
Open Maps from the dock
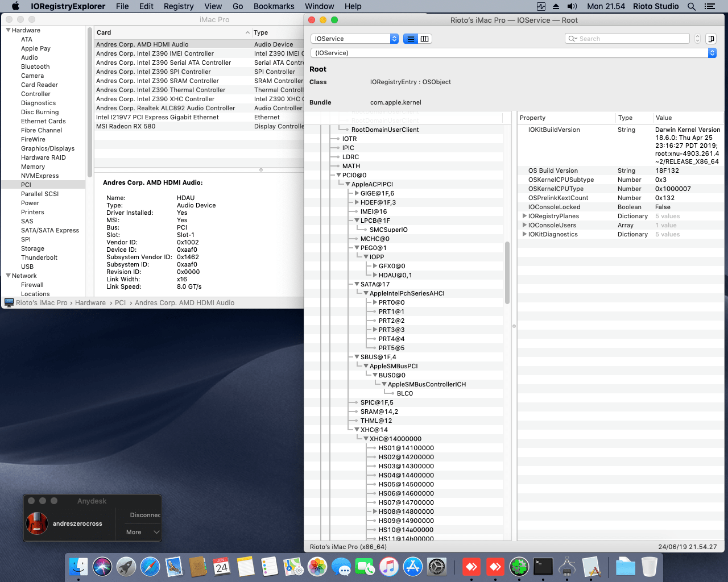(x=293, y=567)
